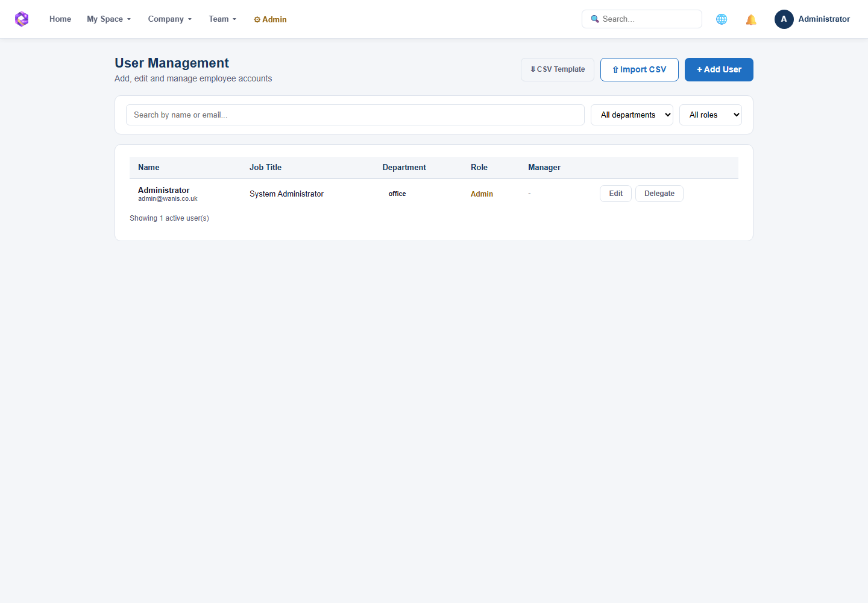Click the office department badge
Image resolution: width=868 pixels, height=603 pixels.
397,194
